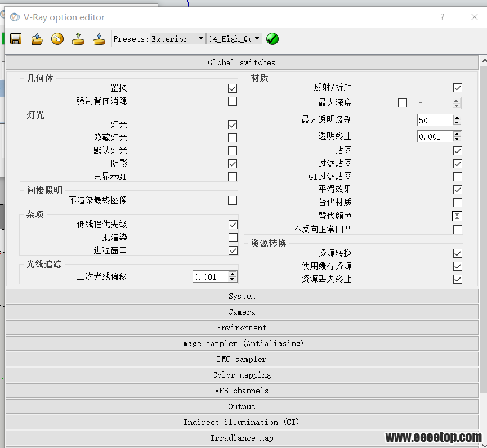The image size is (487, 448).
Task: Click the question mark help icon in the title bar
Action: tap(443, 17)
